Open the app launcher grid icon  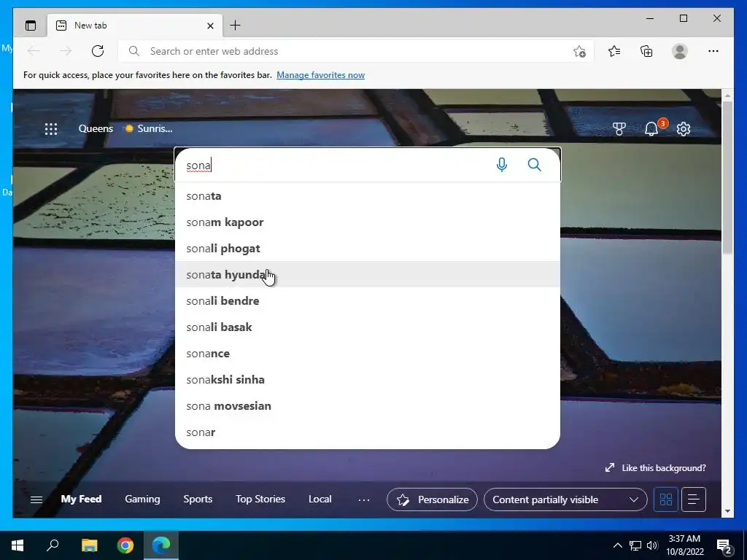[51, 128]
